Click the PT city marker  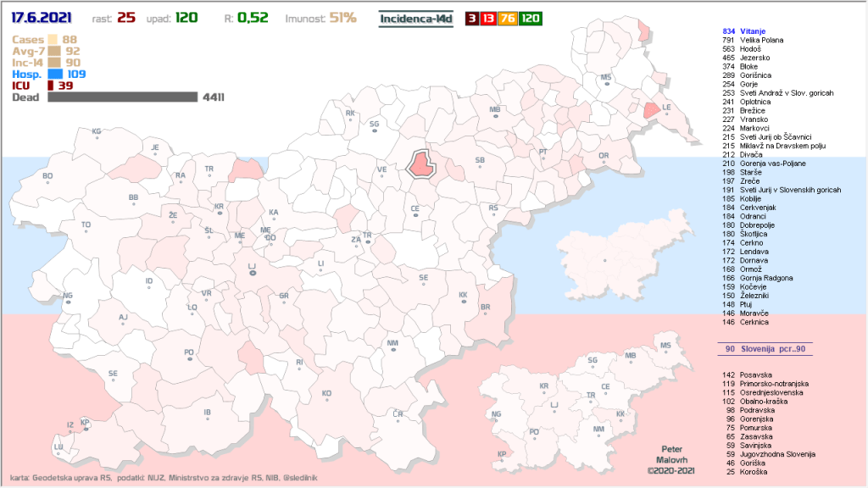pyautogui.click(x=543, y=155)
